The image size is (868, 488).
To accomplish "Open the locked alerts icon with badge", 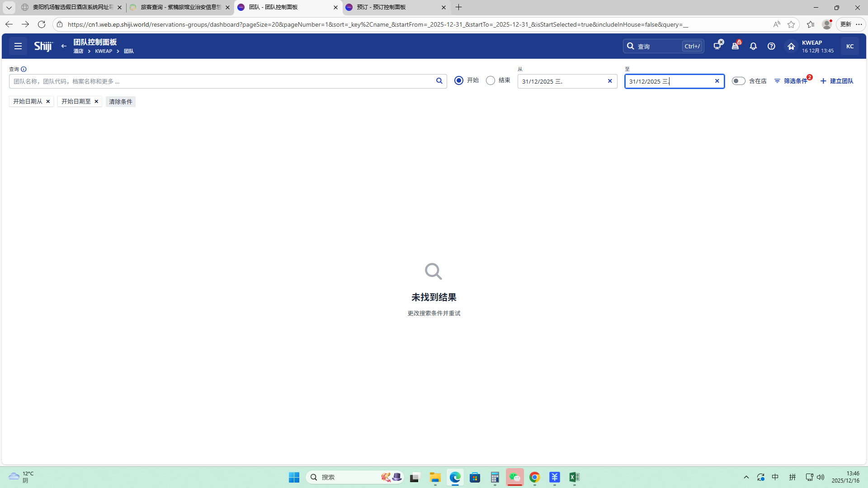I will tap(736, 46).
